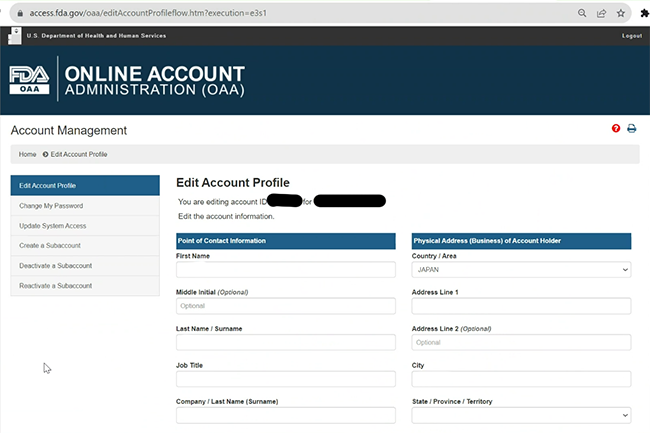
Task: Select Deactivate a Subaccount in sidebar
Action: point(85,266)
